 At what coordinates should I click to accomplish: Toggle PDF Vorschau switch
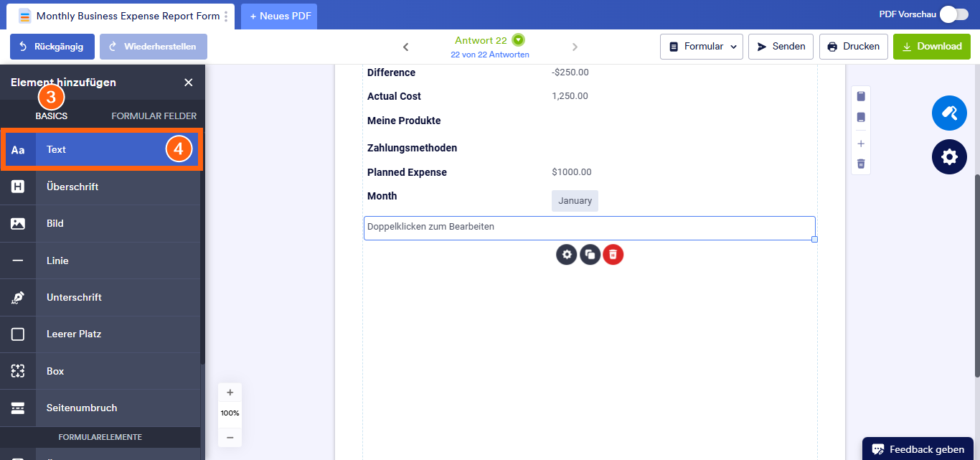coord(953,14)
